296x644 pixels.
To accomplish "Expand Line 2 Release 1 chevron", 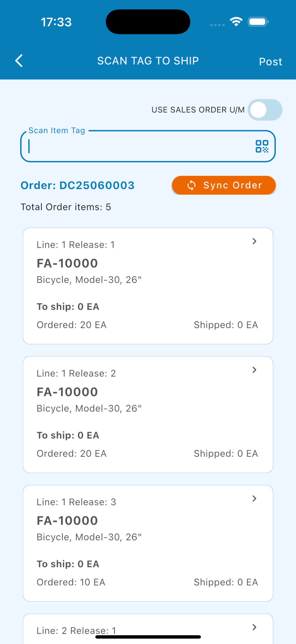I will [254, 627].
